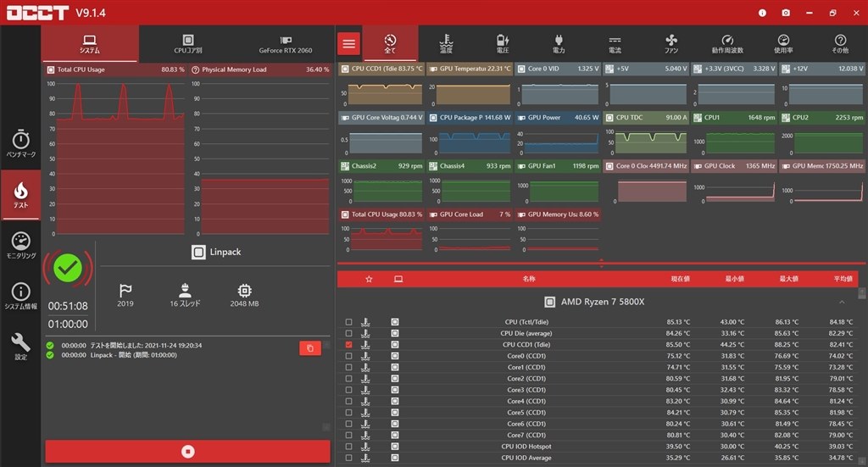Click graph icon for Core4 (CCD1) row
Screen dimensions: 868x467
click(365, 401)
